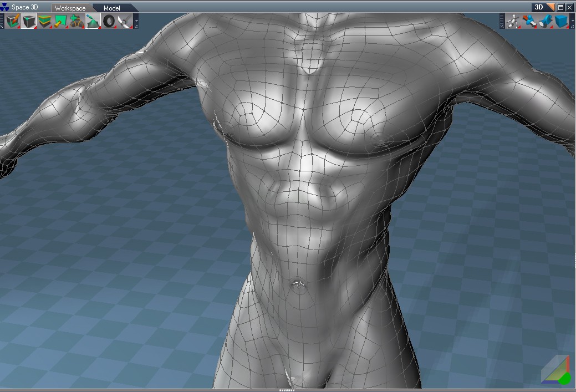
Task: Open the bone joint skeleton tool
Action: pyautogui.click(x=125, y=21)
